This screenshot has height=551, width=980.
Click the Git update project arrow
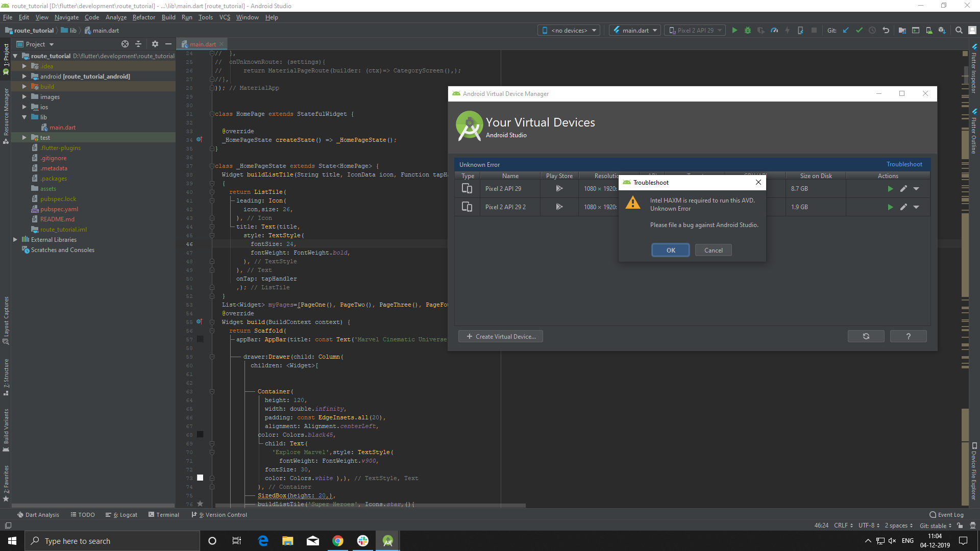pyautogui.click(x=846, y=31)
